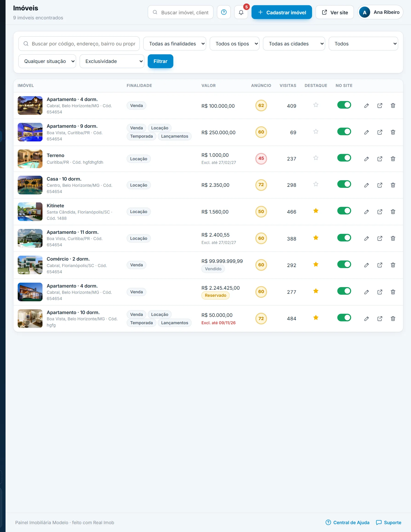Switch off site listing for Comércio 2 dorm.

(x=344, y=264)
